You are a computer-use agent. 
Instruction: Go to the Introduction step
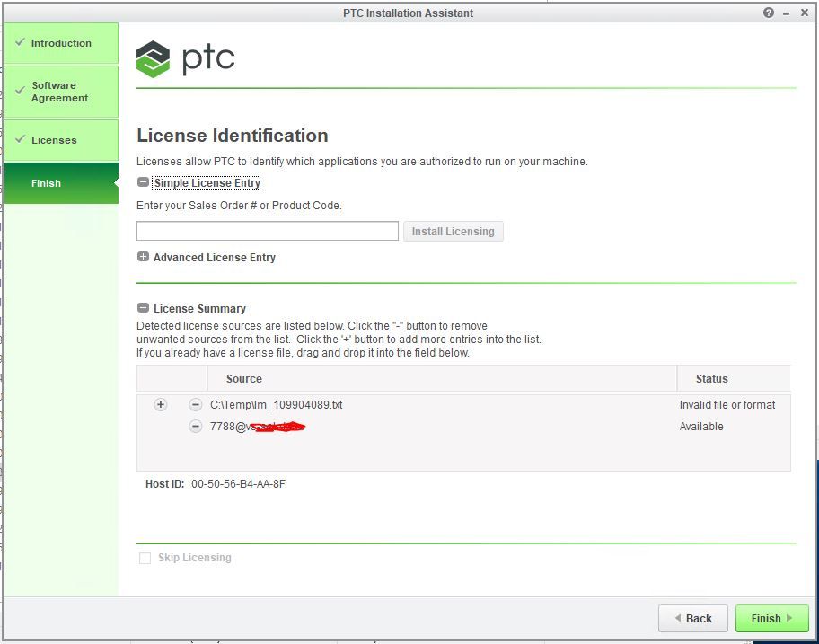(x=61, y=43)
